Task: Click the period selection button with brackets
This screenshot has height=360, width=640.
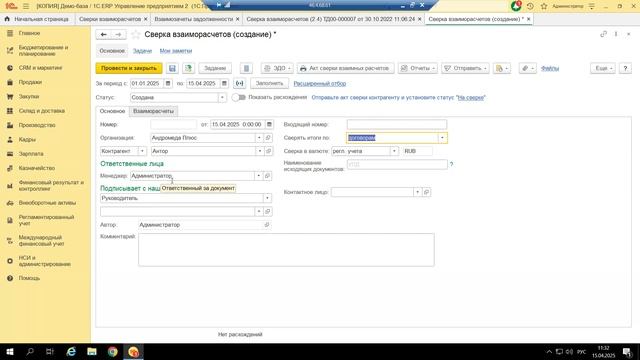Action: (x=240, y=83)
